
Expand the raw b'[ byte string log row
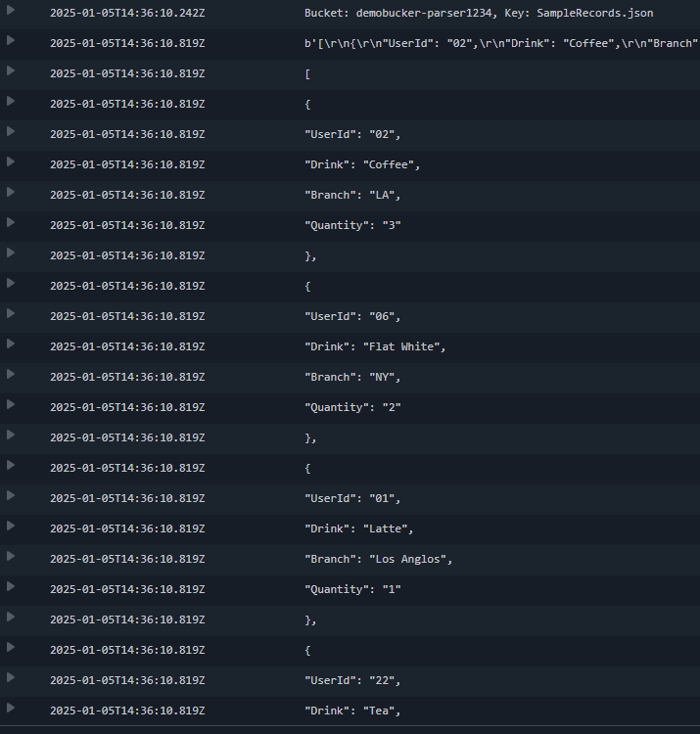pyautogui.click(x=11, y=41)
